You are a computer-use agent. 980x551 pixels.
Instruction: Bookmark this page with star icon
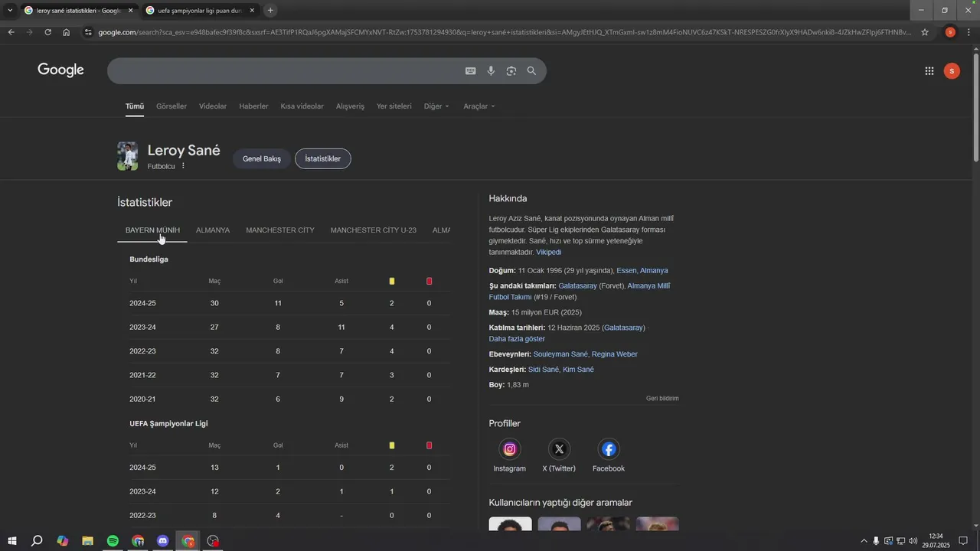[925, 32]
